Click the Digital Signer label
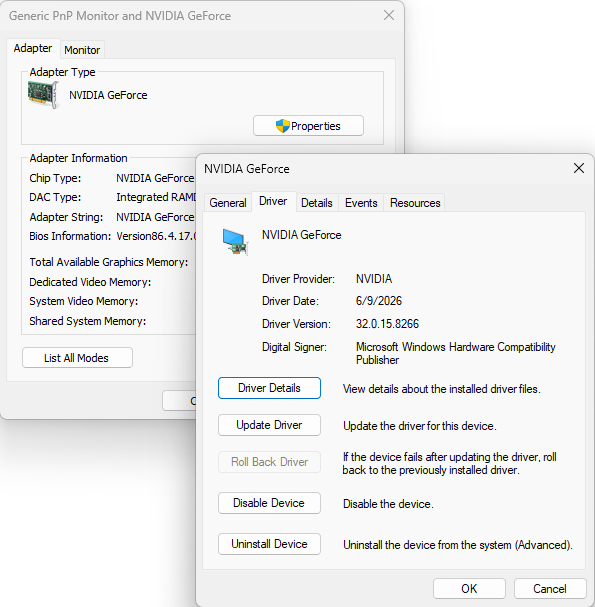Viewport: 595px width, 607px height. click(294, 347)
